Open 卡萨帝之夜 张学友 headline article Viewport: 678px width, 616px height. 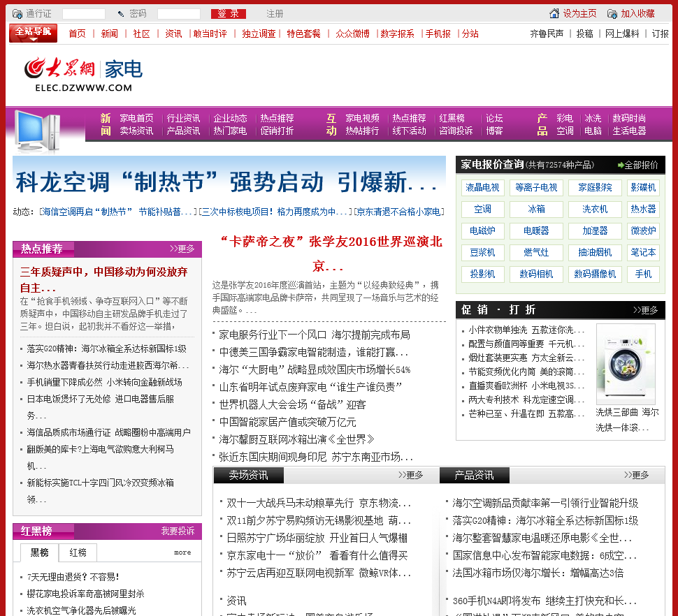pos(331,254)
